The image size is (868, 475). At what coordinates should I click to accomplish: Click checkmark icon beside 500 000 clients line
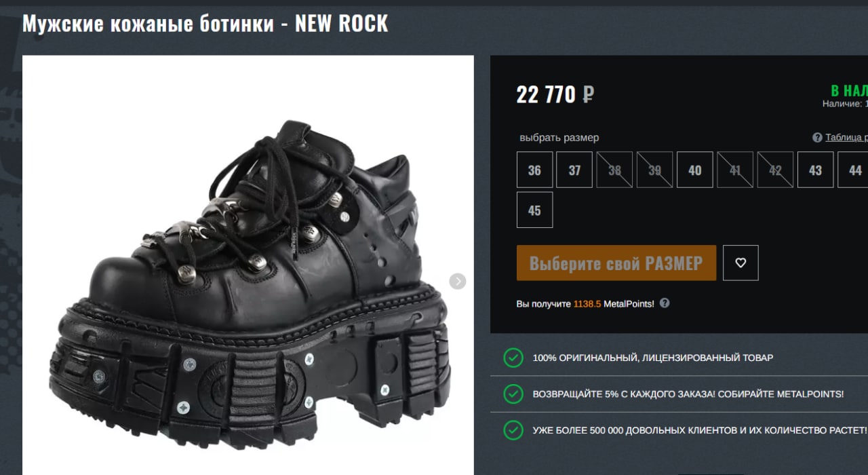tap(513, 430)
